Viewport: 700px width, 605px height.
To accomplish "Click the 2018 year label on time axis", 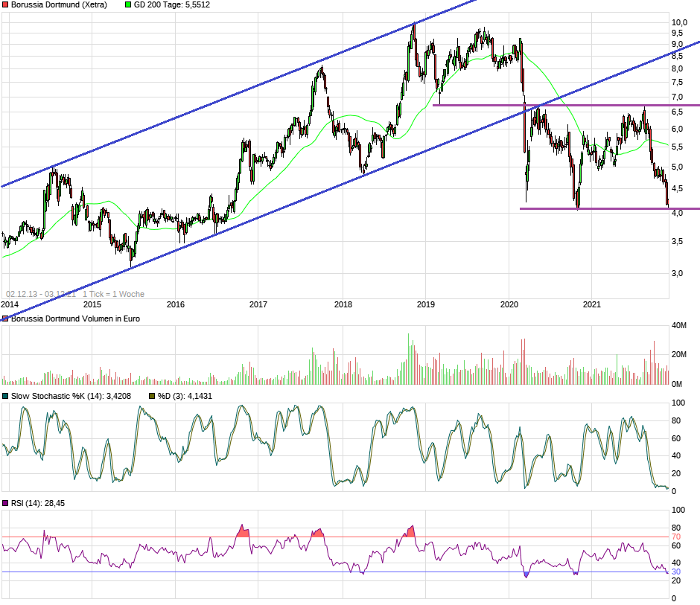I will pyautogui.click(x=343, y=304).
